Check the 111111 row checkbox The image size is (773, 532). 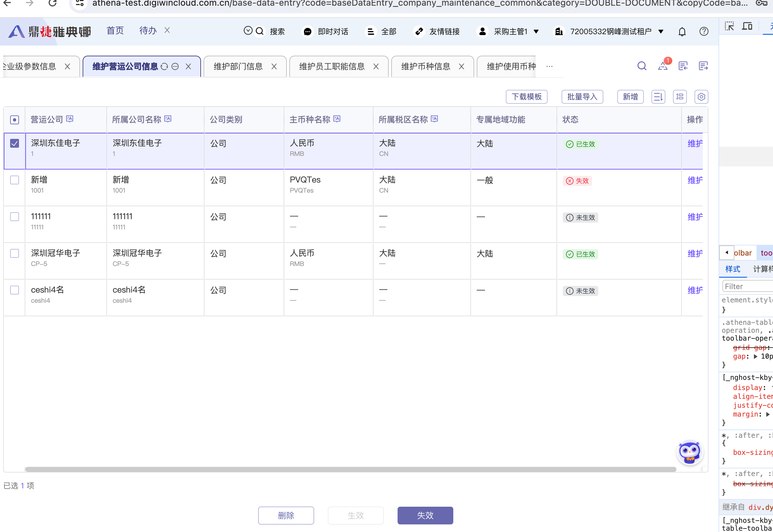click(x=15, y=217)
